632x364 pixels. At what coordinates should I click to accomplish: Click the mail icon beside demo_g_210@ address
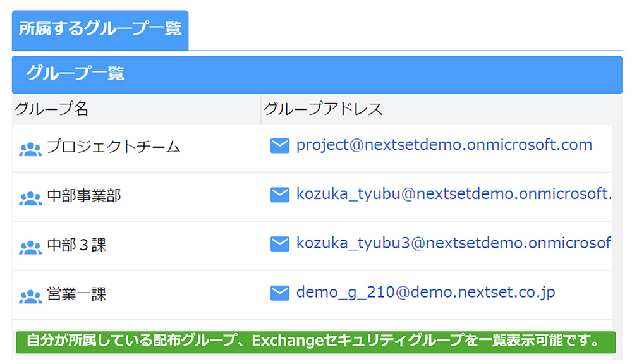pyautogui.click(x=279, y=293)
